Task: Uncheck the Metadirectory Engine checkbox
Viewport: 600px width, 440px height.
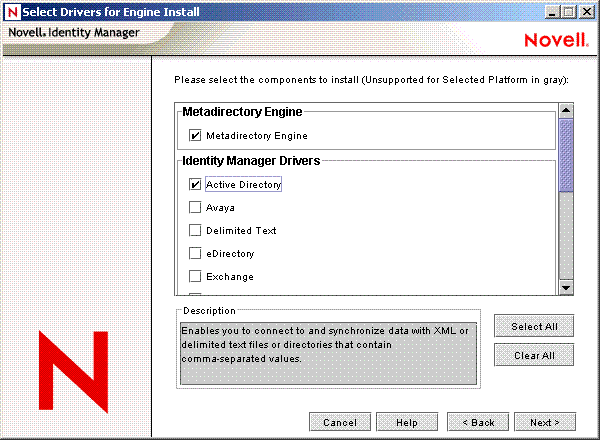Action: (195, 135)
